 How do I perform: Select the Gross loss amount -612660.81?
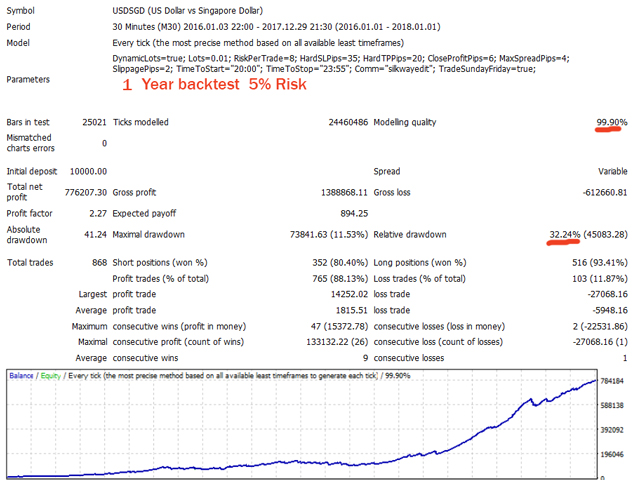(605, 192)
